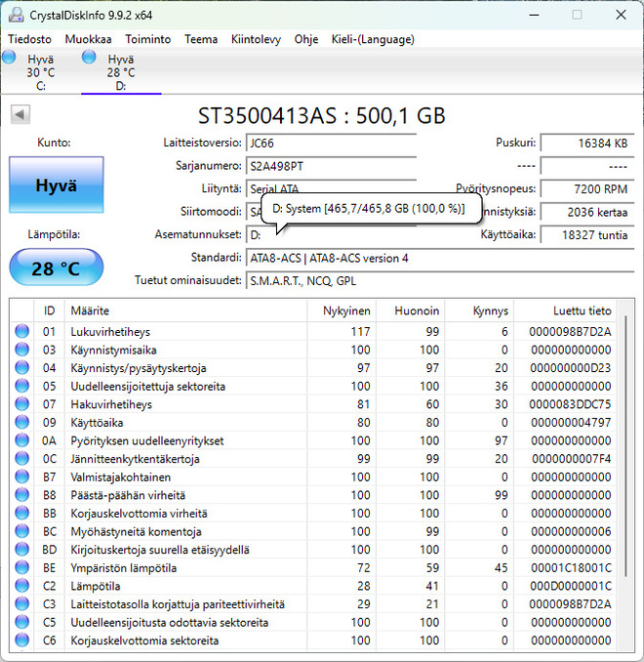
Task: Click status orb for Korjauskelvottomia sektoreita row
Action: coord(21,641)
